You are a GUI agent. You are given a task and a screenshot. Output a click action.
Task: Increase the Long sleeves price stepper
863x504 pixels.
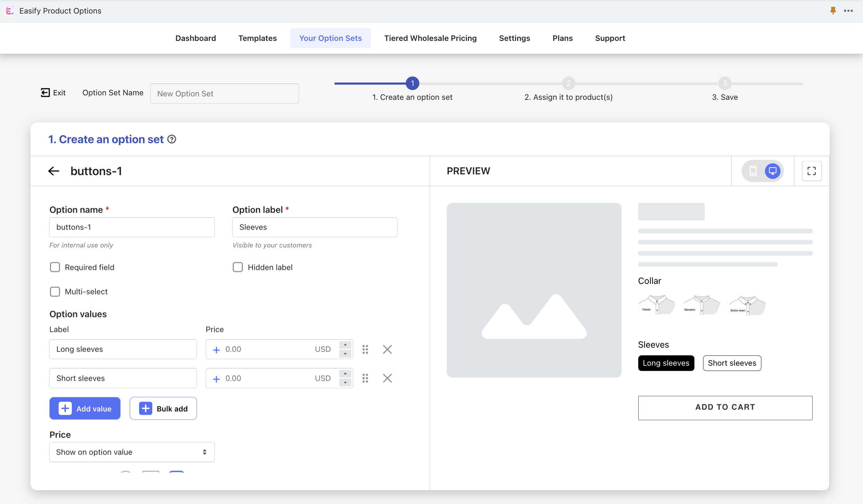coord(345,345)
